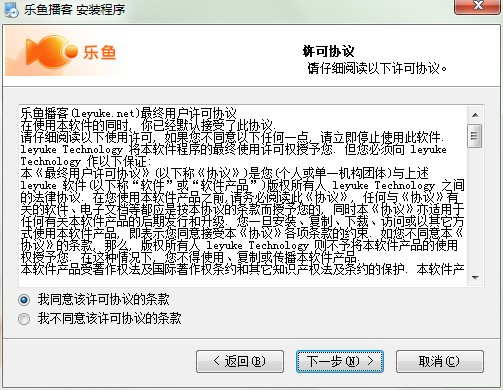Screen dimensions: 503x390
Task: Click the installer icon in title bar
Action: [11, 9]
